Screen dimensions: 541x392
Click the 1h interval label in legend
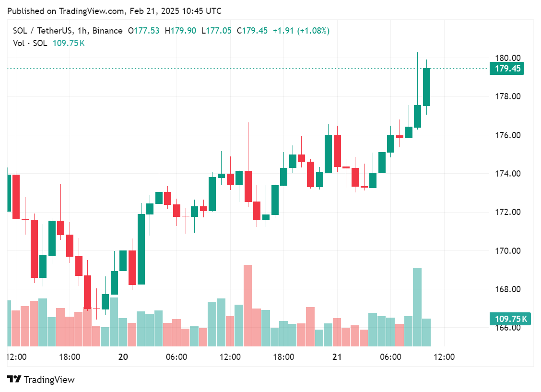pos(82,31)
